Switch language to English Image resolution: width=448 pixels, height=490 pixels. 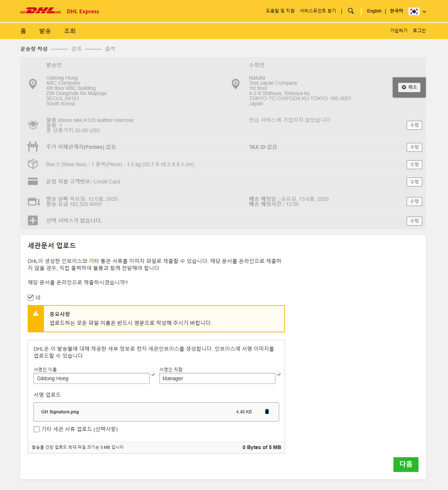click(374, 11)
